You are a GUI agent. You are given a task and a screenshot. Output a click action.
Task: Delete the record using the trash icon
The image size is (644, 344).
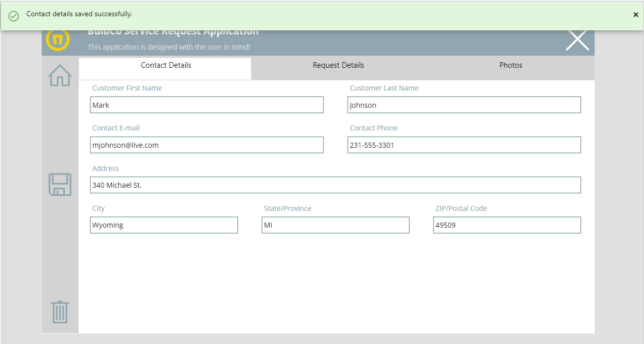[59, 313]
